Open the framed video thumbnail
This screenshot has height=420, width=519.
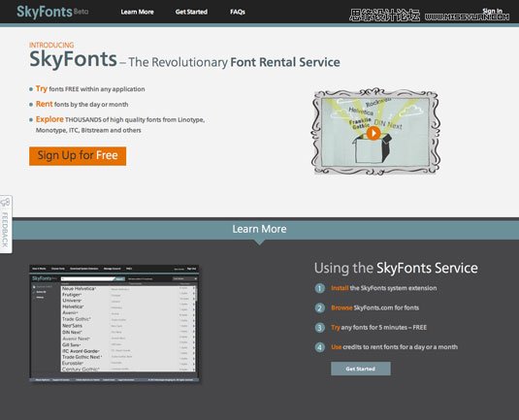[375, 131]
